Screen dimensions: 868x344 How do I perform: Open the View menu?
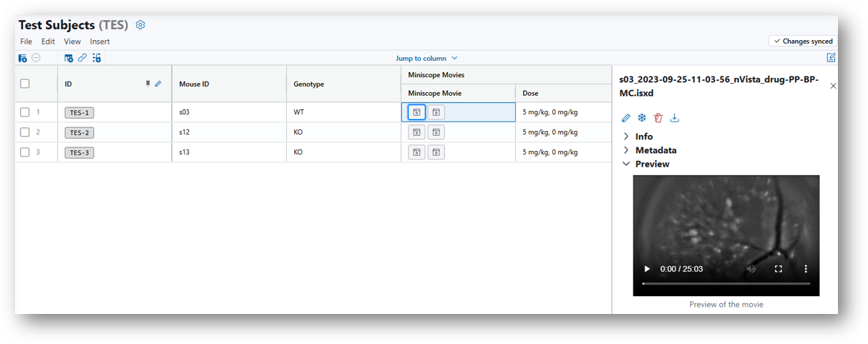pos(72,41)
